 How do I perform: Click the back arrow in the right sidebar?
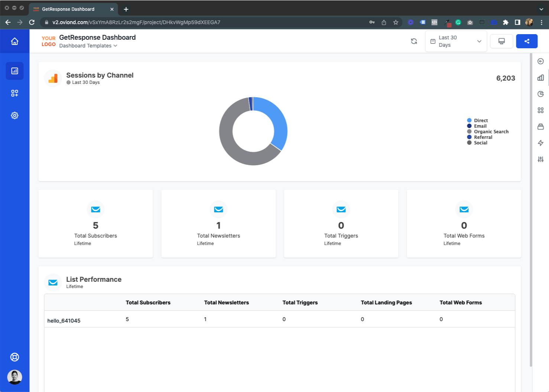540,61
